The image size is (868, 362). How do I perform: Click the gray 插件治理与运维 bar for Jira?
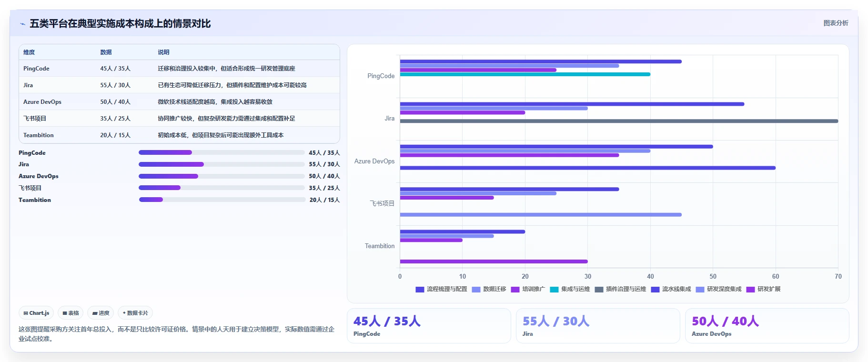click(x=619, y=121)
